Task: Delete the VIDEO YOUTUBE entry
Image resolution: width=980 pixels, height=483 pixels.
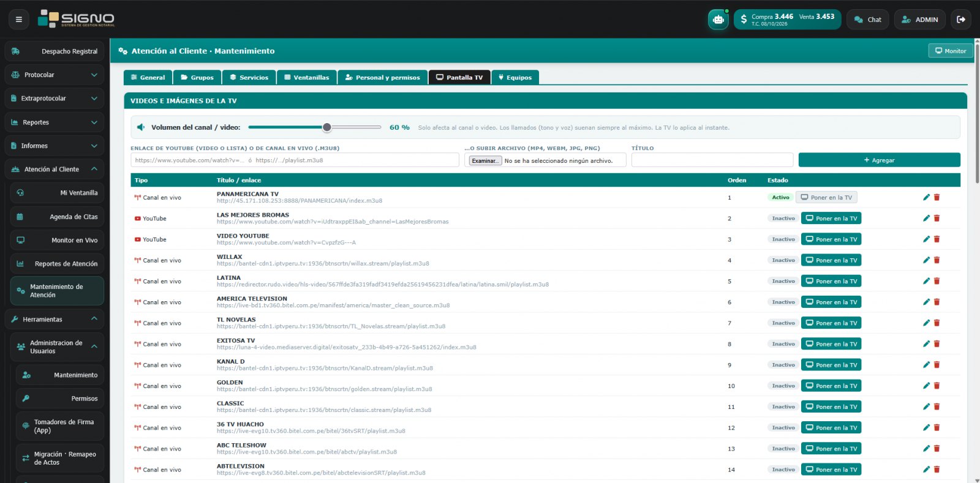Action: (937, 239)
